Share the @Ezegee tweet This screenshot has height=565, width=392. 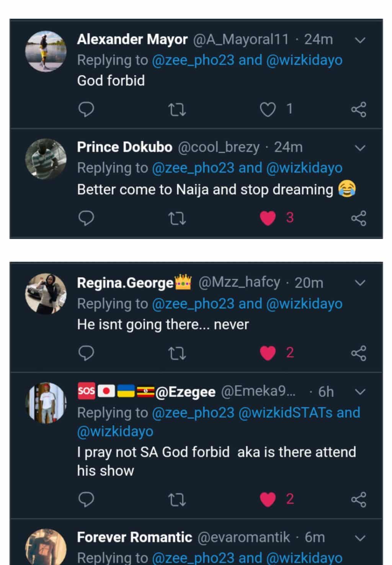[359, 499]
